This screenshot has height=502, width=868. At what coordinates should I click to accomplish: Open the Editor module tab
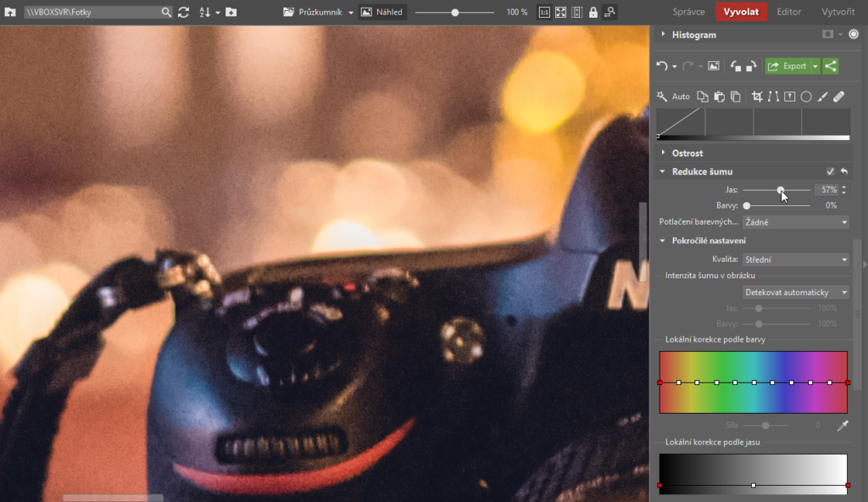pyautogui.click(x=789, y=12)
